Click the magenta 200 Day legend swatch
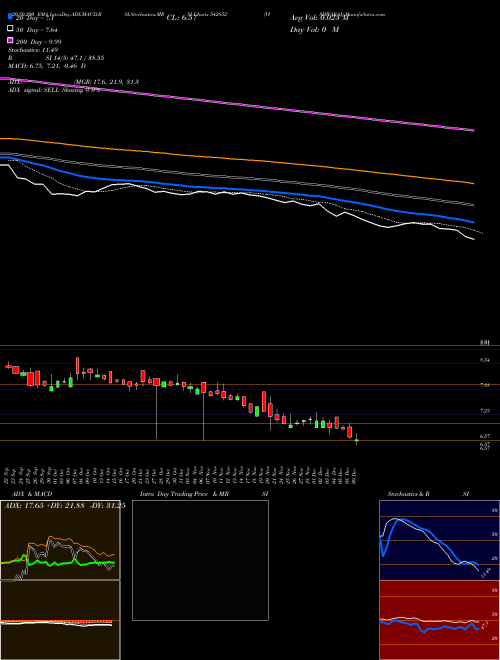 pos(10,40)
